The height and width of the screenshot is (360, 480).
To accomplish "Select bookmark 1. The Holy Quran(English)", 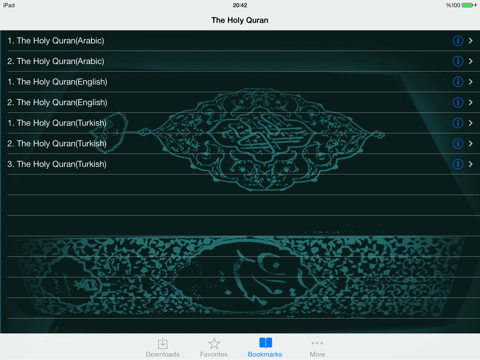I will (x=240, y=82).
